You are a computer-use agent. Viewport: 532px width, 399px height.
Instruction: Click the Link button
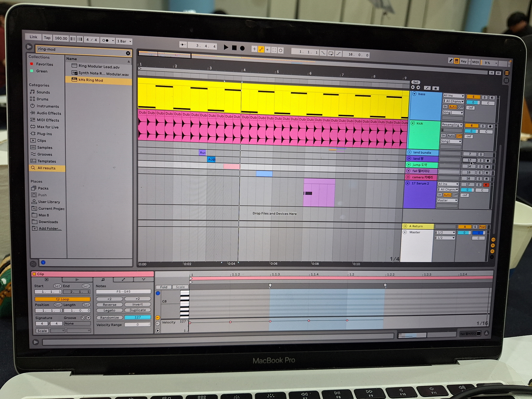click(33, 37)
